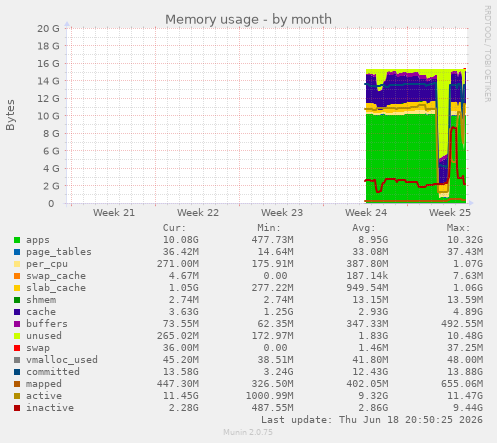Click the swap red legend swatch
497x443 pixels.
coord(17,348)
